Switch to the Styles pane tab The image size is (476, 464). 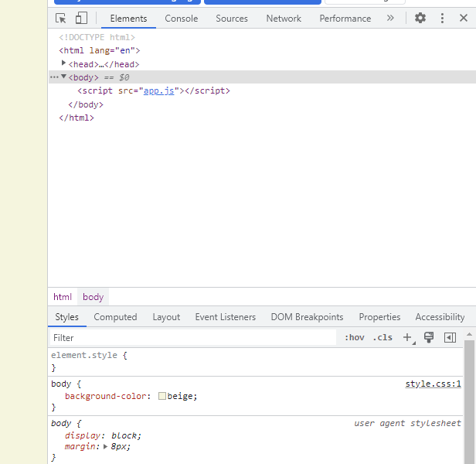[x=66, y=317]
